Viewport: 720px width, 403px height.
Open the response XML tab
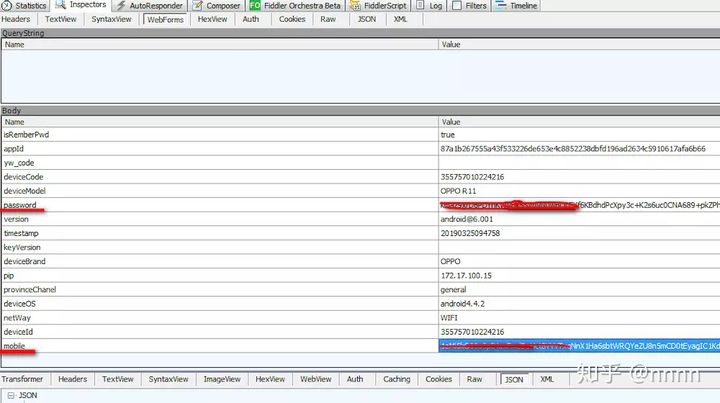[x=546, y=379]
